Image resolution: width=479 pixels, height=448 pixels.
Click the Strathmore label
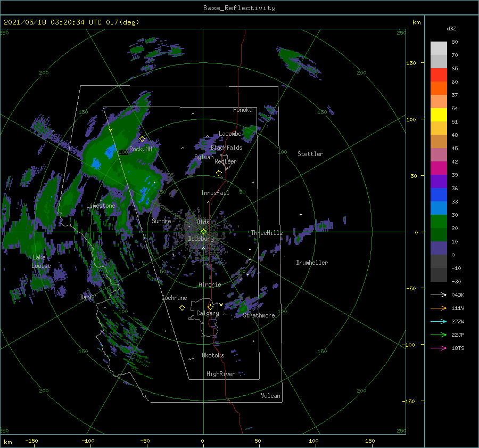point(259,315)
